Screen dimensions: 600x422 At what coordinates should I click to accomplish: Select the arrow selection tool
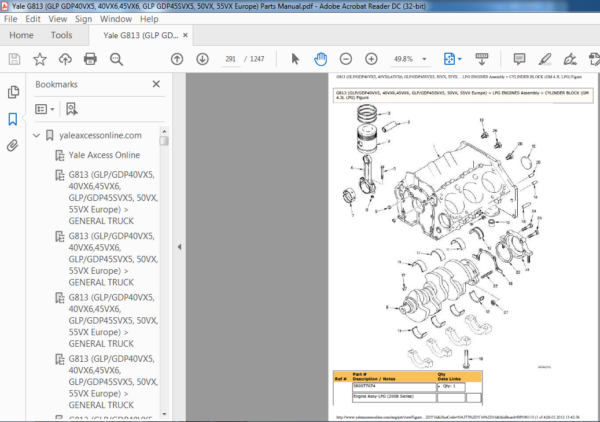[295, 59]
